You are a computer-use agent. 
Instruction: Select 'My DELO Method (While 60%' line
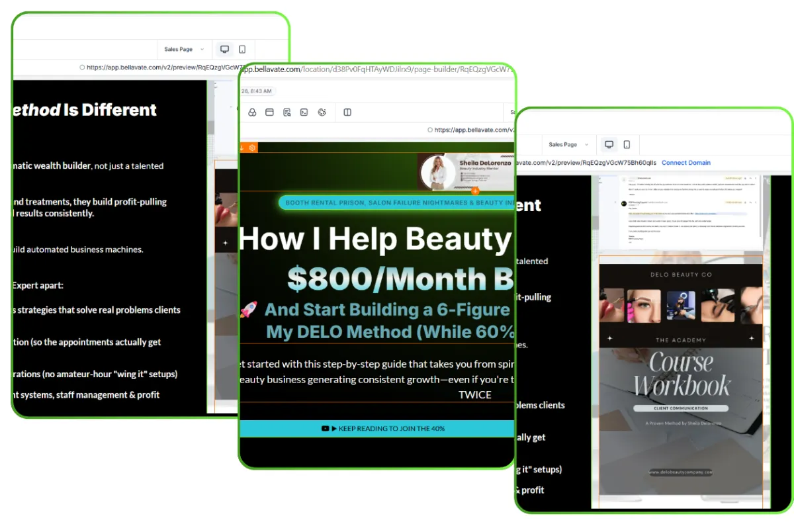(390, 332)
